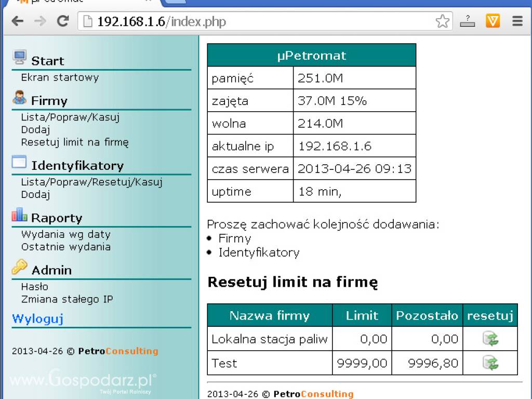Select the Nazwa firmy column header
The width and height of the screenshot is (532, 399).
tap(270, 315)
